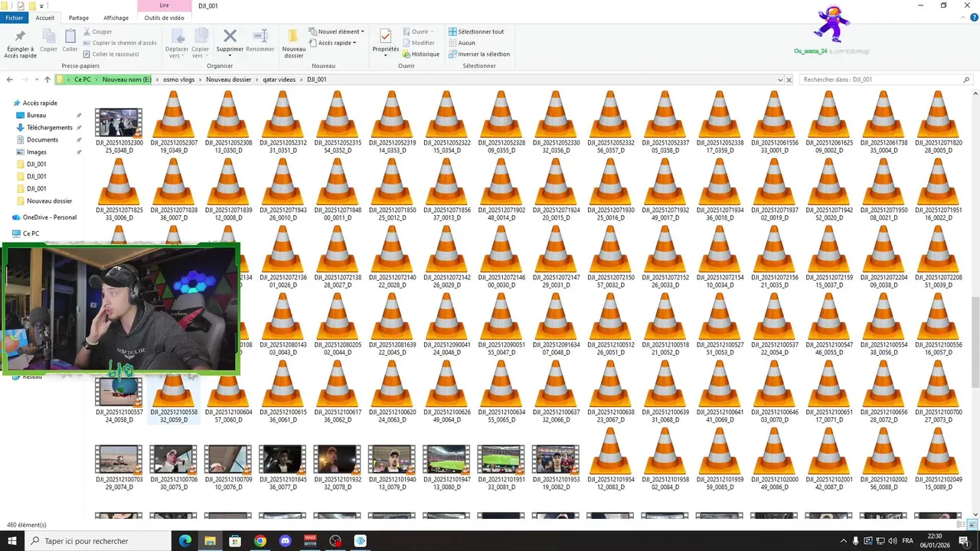Switch to the Accueil ribbon tab

coord(44,18)
